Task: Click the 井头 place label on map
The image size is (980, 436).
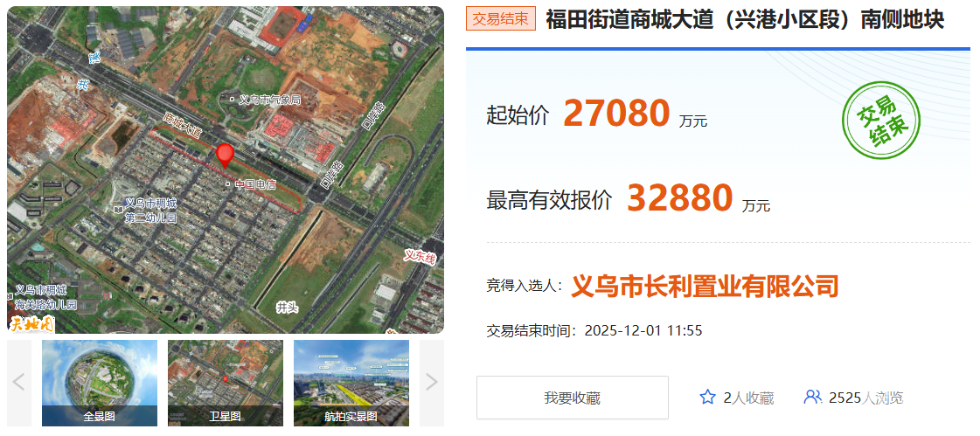Action: pyautogui.click(x=286, y=307)
